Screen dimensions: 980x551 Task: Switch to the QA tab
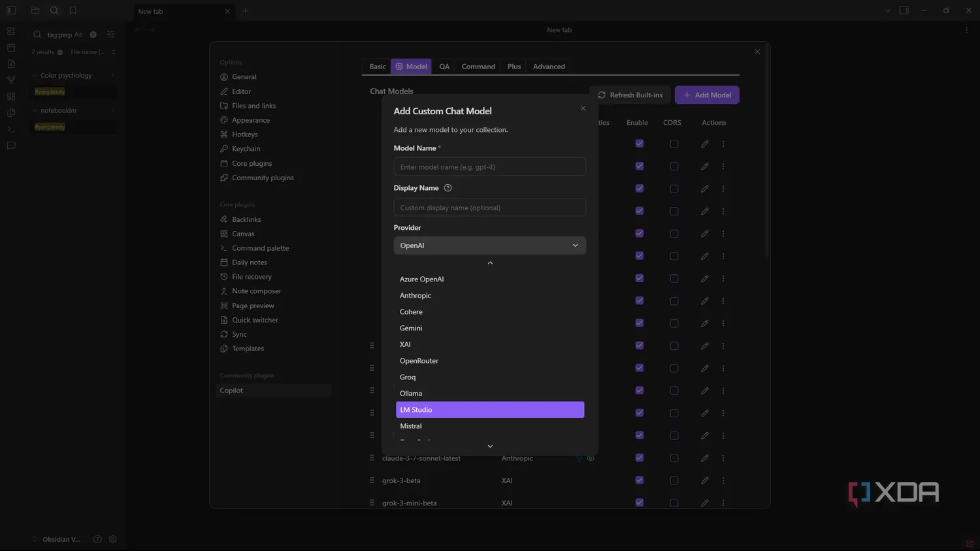[444, 67]
